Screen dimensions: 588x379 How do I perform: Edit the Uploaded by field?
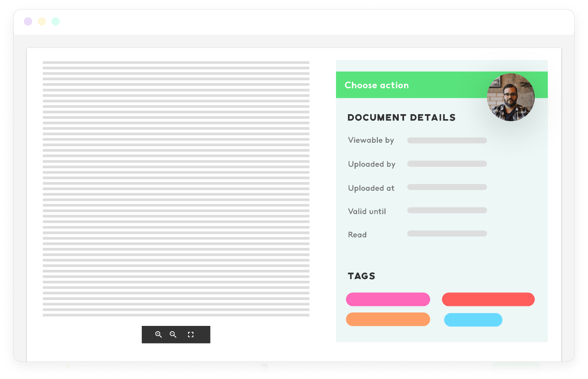point(447,164)
